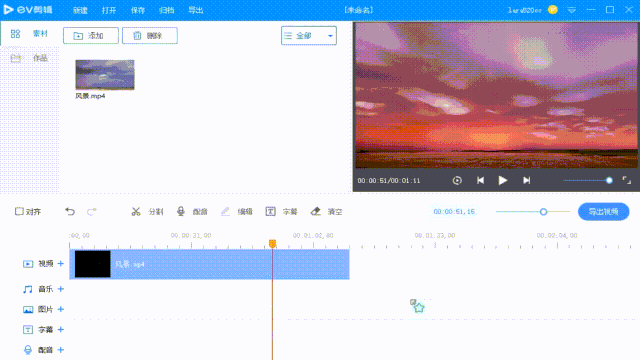
Task: Play the preview video
Action: click(503, 180)
